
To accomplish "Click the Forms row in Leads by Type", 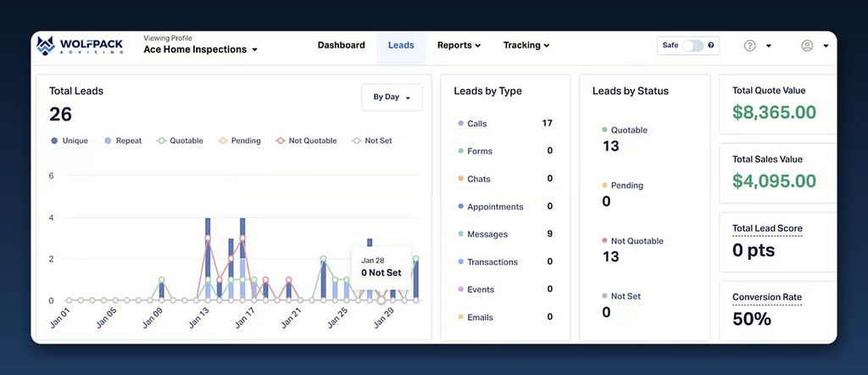I will coord(505,151).
